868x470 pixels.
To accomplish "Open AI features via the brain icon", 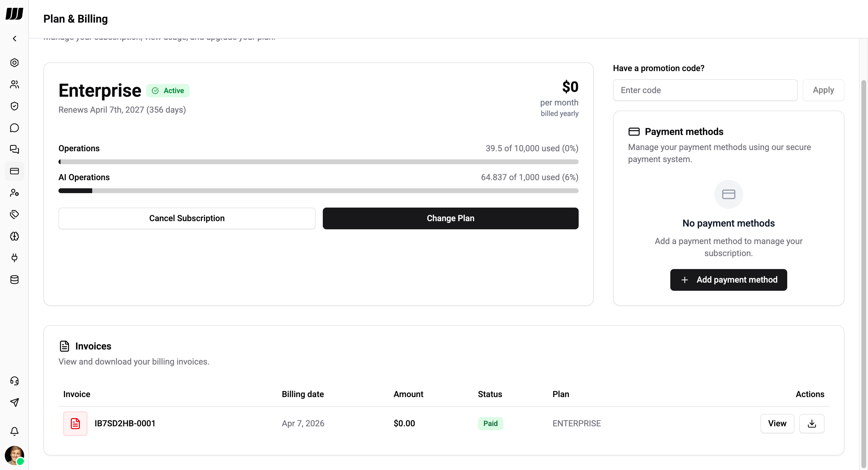I will [x=14, y=236].
